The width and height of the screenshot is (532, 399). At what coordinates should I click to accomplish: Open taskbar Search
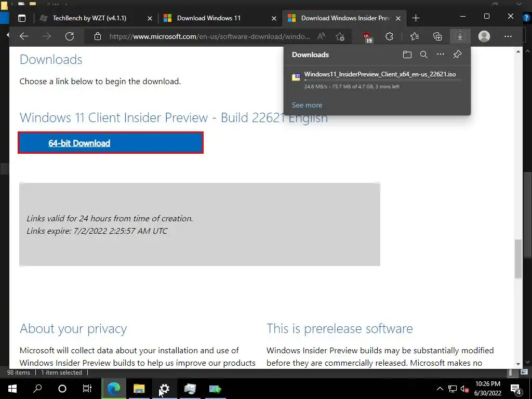[x=37, y=389]
